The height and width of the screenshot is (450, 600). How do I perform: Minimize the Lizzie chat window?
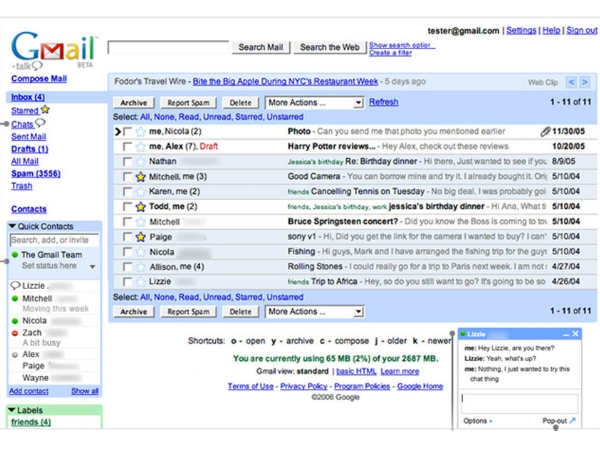566,334
